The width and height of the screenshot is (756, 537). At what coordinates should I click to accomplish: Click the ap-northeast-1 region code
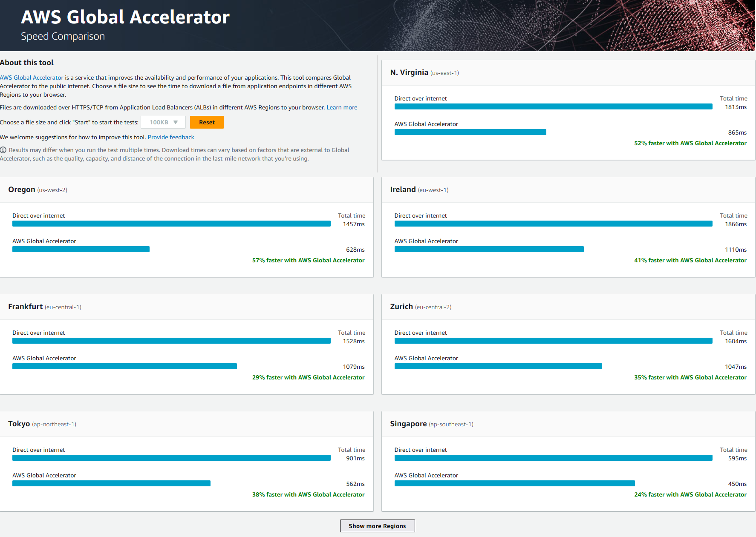click(54, 424)
